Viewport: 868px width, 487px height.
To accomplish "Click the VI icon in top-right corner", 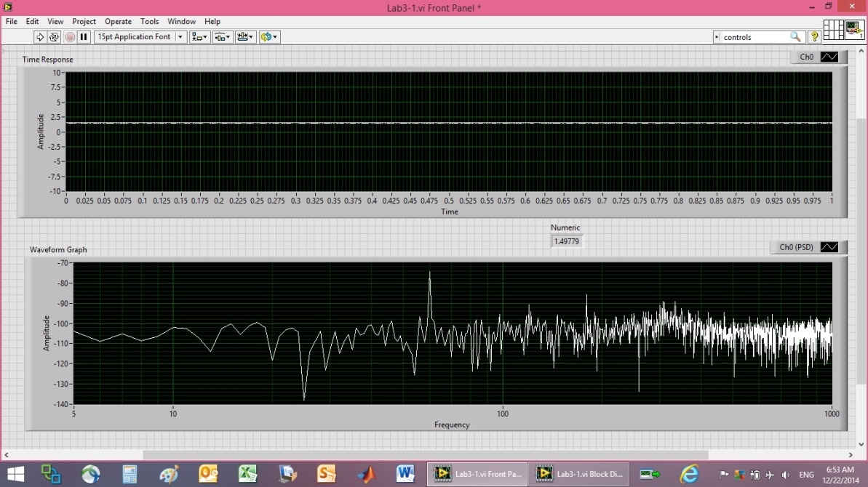I will (x=855, y=30).
